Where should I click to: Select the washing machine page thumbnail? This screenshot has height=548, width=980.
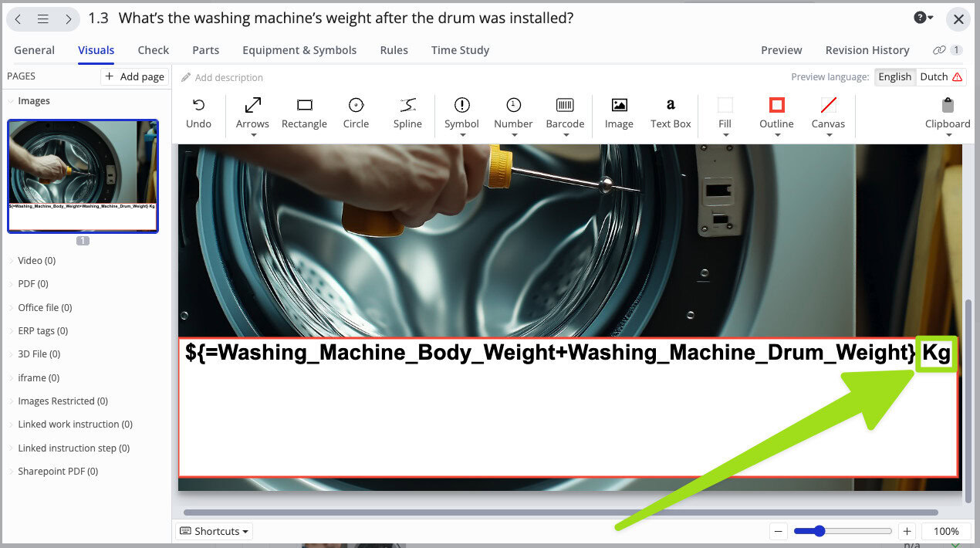[x=83, y=176]
